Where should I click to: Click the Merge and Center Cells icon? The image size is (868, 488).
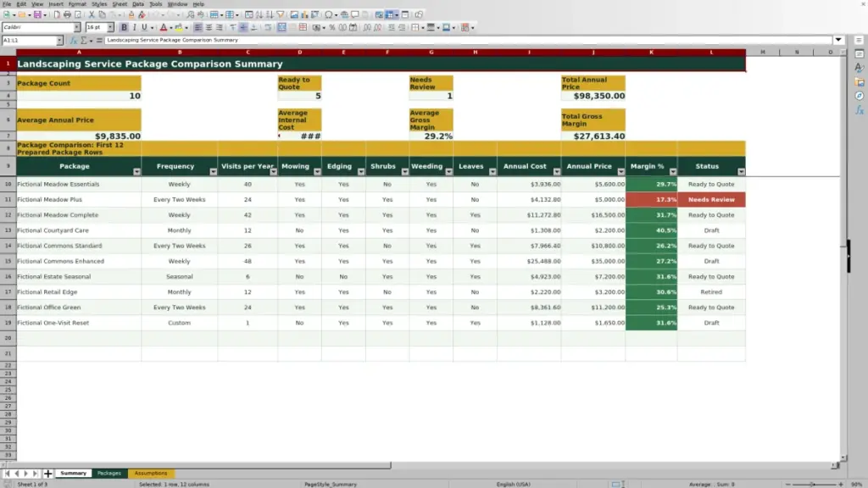pyautogui.click(x=281, y=28)
